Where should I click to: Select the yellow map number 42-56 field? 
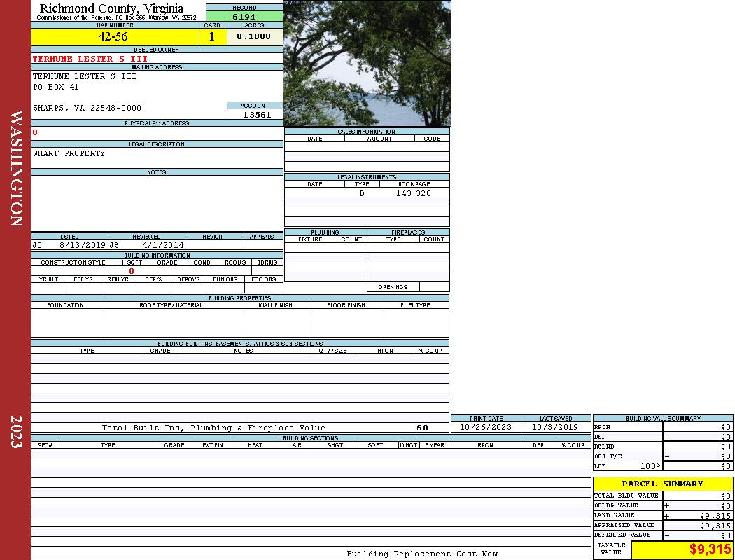pos(114,37)
